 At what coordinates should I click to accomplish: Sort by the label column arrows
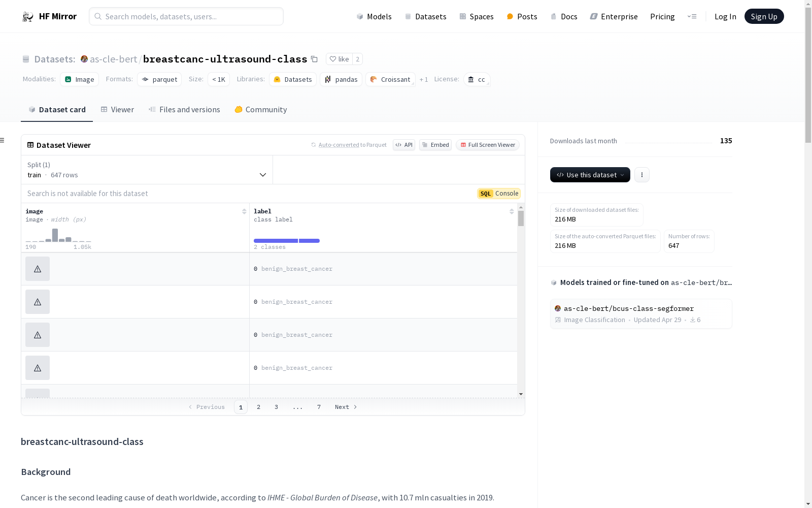[x=512, y=211]
